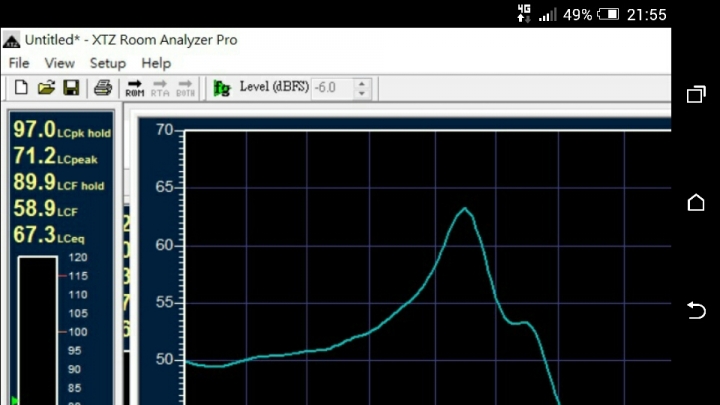Click the 71.2 LCpeak reading
The height and width of the screenshot is (405, 720).
click(x=55, y=156)
